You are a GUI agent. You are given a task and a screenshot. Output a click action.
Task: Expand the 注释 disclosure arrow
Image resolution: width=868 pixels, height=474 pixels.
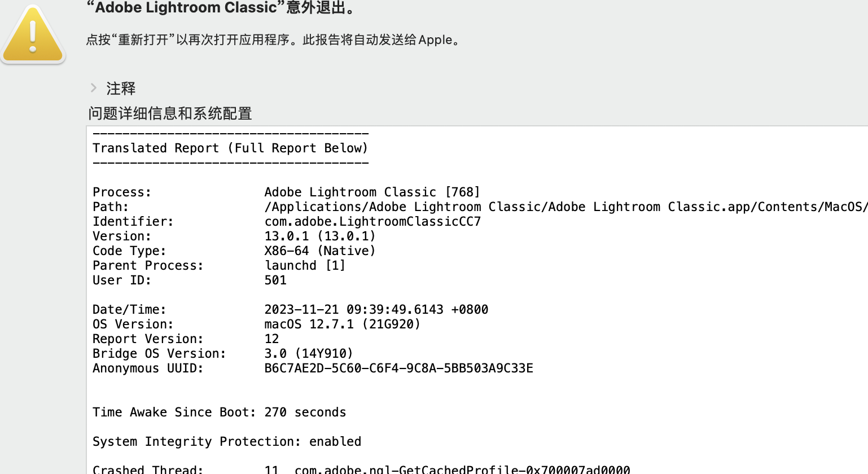tap(94, 88)
